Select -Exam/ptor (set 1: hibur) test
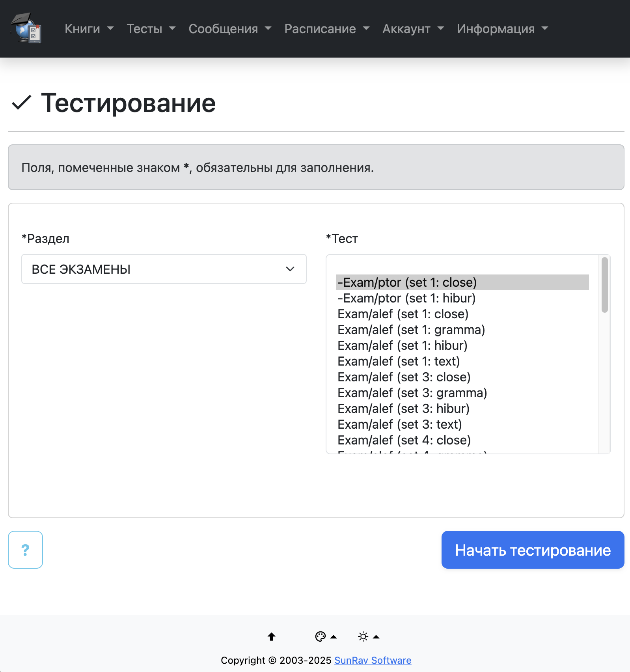630x672 pixels. (406, 298)
